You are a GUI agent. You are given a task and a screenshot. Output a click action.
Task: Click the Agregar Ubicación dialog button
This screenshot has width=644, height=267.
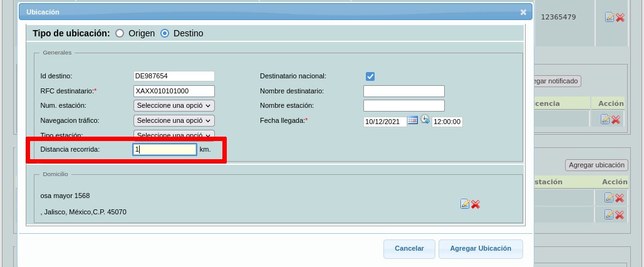tap(480, 249)
